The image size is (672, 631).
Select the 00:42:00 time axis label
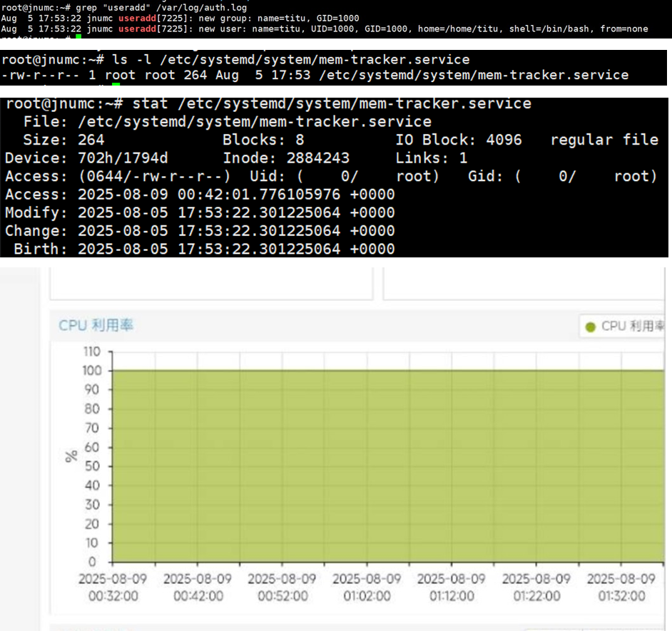tap(198, 588)
